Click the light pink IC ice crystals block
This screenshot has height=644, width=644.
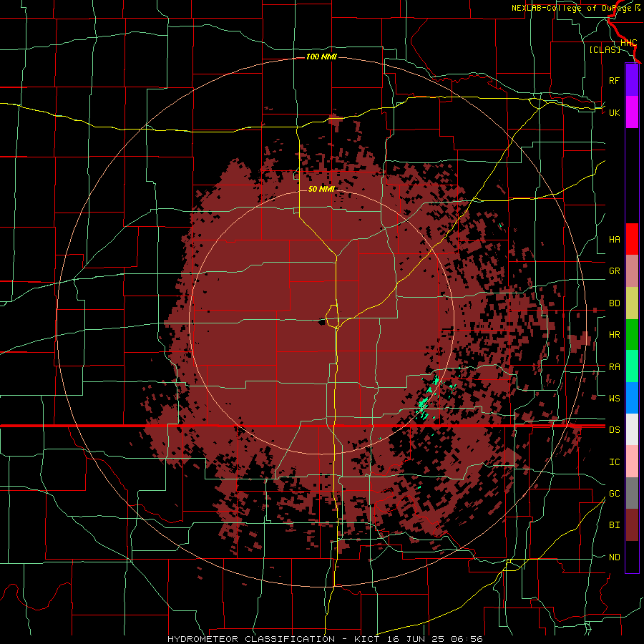point(632,462)
